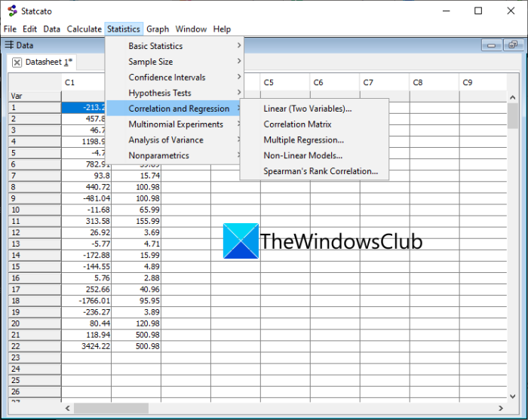Select cell with value 155.99
Viewport: 528px width, 420px height.
tap(136, 221)
